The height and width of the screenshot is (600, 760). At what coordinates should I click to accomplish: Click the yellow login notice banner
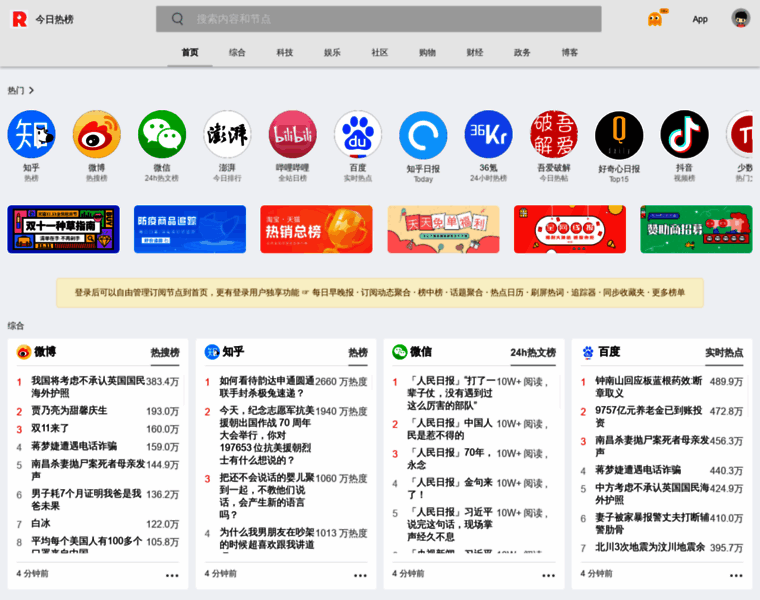(380, 293)
